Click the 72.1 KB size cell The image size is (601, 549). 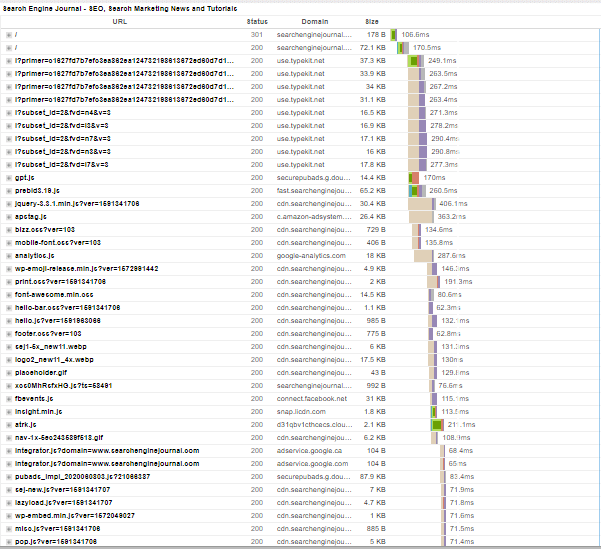pyautogui.click(x=372, y=48)
